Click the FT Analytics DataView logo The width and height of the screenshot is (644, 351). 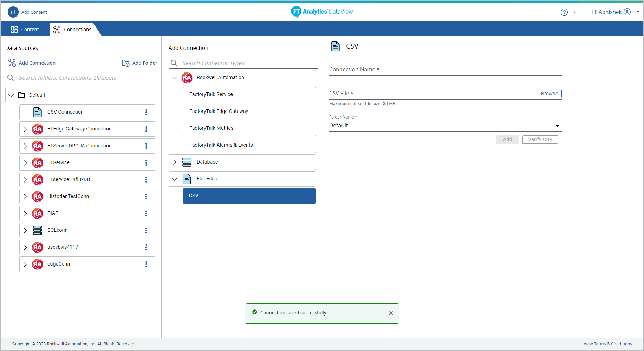click(x=322, y=12)
